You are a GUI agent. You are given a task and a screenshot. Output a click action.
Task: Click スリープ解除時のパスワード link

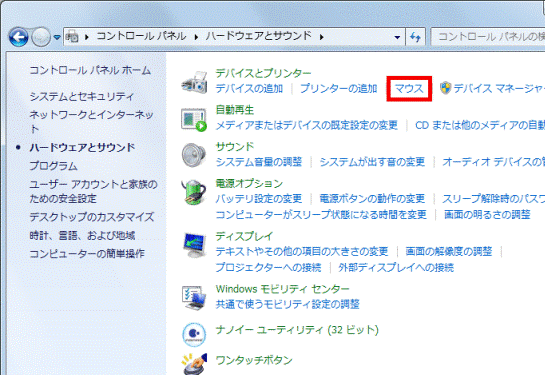(x=494, y=198)
